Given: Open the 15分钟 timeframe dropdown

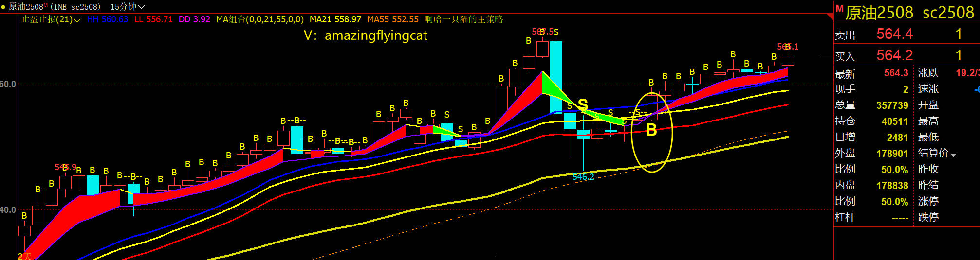Looking at the screenshot, I should pos(128,7).
